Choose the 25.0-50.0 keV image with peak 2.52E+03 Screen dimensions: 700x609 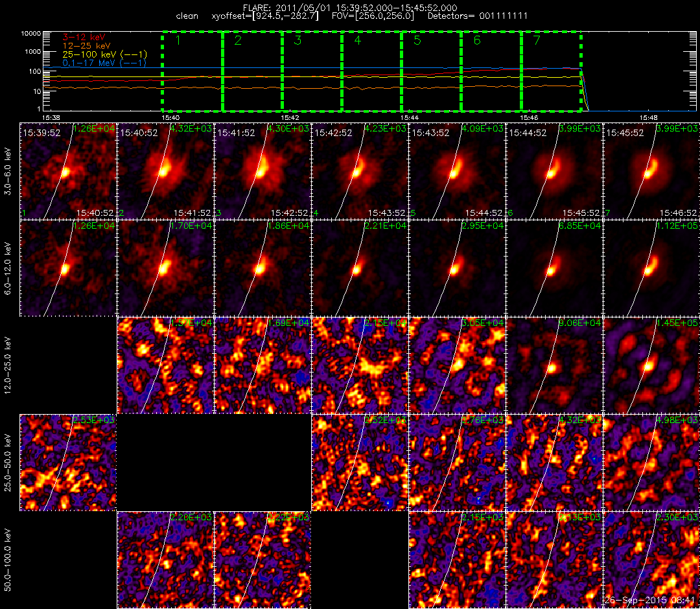click(x=360, y=463)
